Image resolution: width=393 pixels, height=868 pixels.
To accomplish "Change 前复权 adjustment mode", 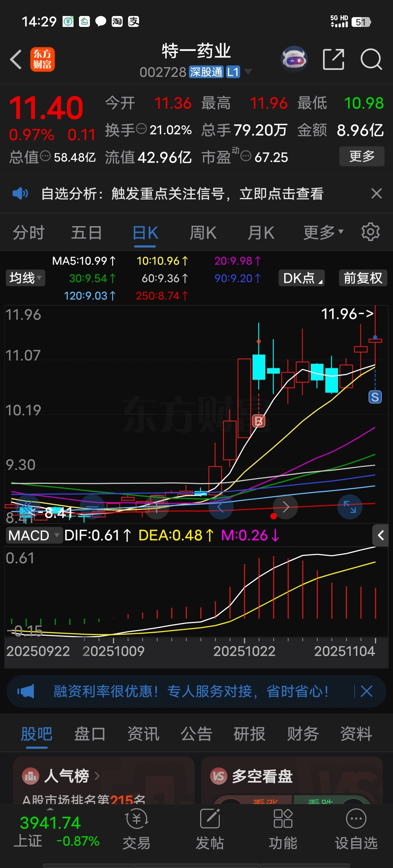I will 363,278.
